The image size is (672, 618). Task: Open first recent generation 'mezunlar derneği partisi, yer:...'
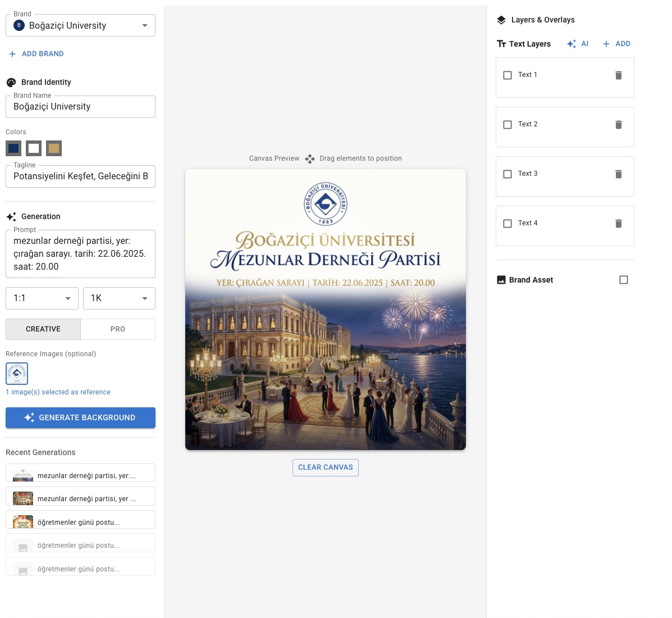[81, 473]
